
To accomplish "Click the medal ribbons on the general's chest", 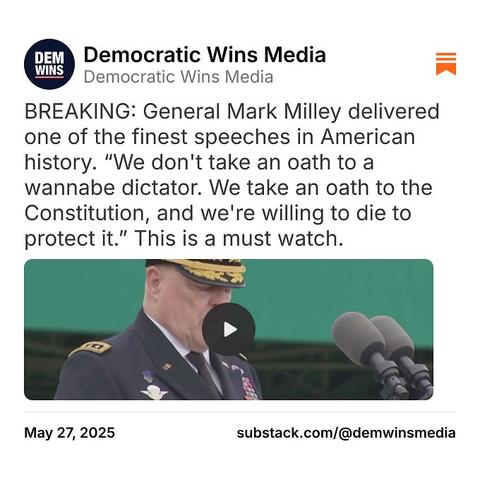I will pos(249,388).
